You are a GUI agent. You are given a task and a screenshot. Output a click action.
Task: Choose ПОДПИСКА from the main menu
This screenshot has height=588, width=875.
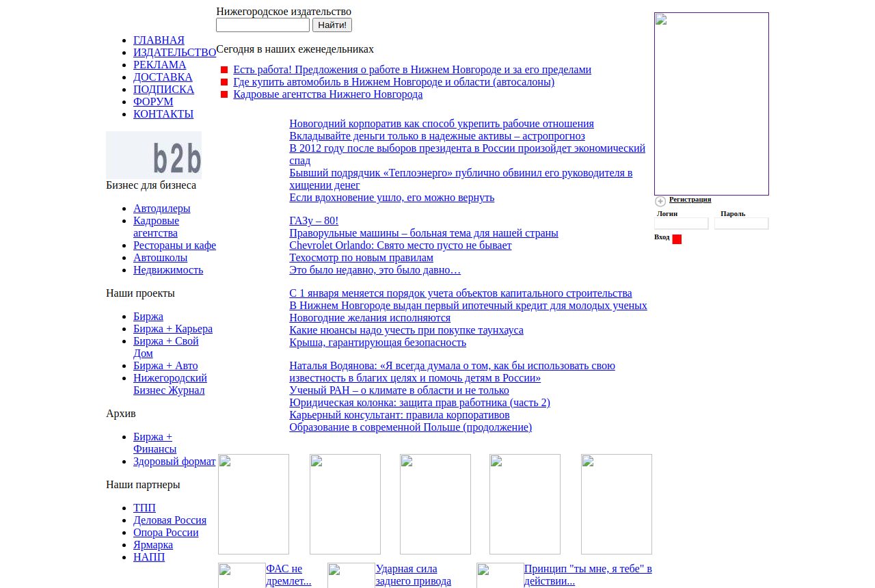point(163,90)
